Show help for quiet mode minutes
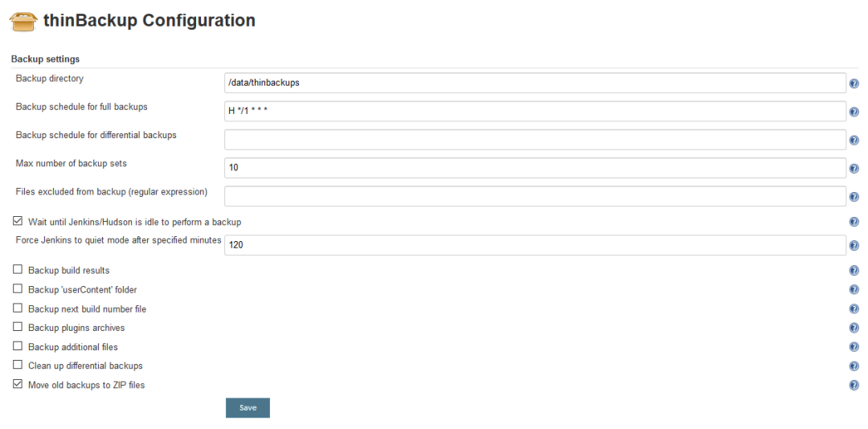 854,246
